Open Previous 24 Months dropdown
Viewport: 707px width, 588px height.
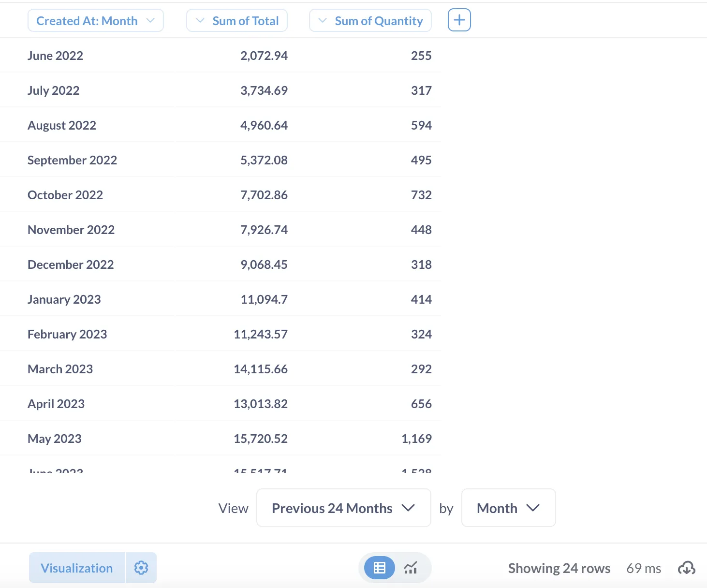point(343,508)
